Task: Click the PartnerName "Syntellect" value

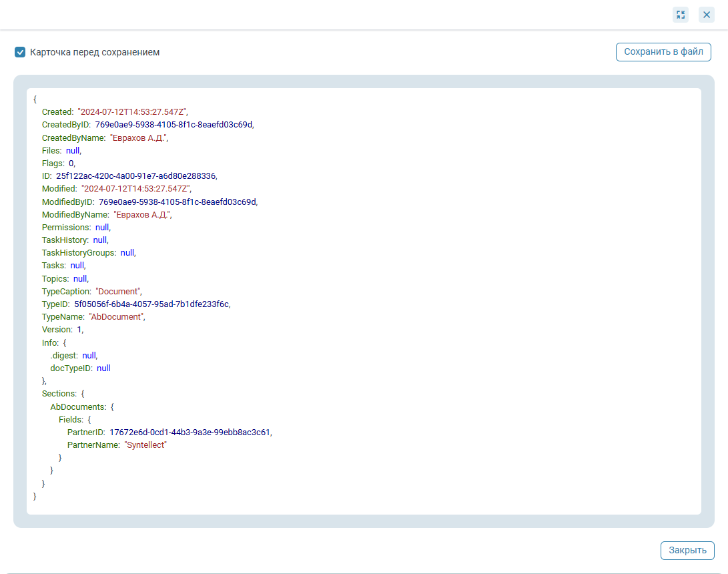Action: 145,445
